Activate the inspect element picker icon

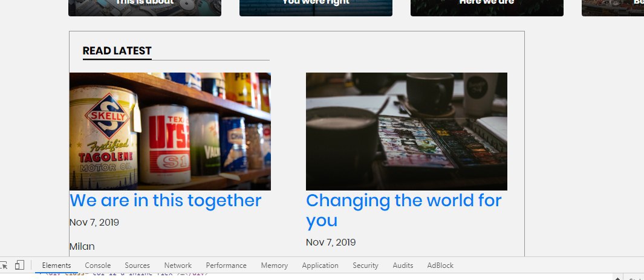[3, 265]
